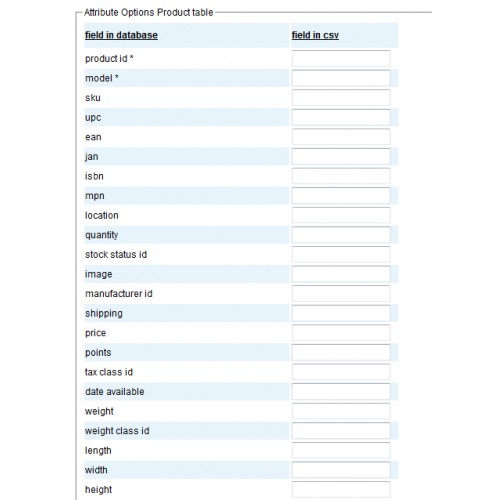This screenshot has height=500, width=500.
Task: Click the manufacturer id csv field
Action: (x=341, y=294)
